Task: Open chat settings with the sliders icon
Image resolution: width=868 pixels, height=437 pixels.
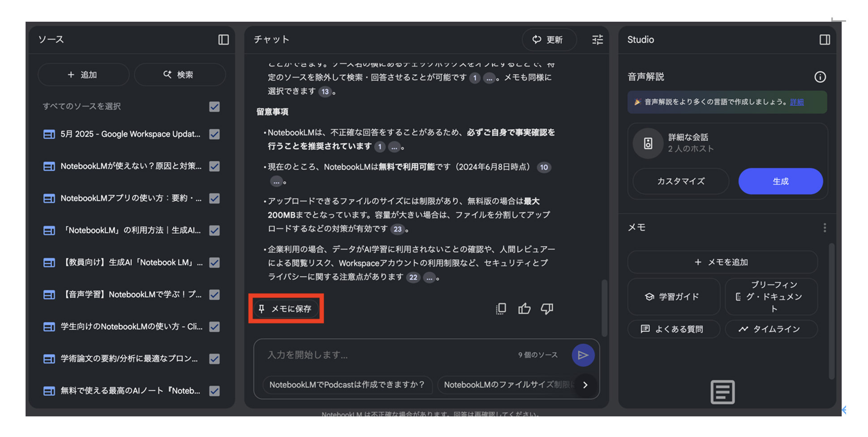Action: pos(597,40)
